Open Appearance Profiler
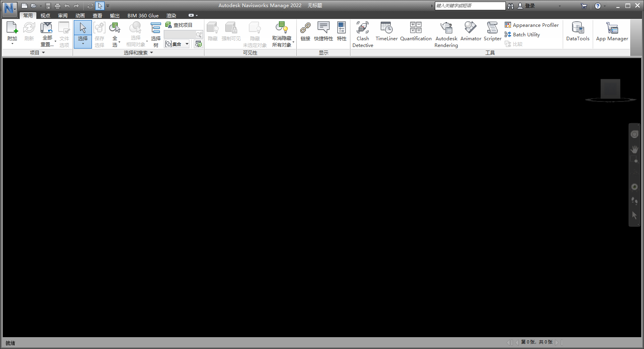Viewport: 644px width, 349px height. click(532, 25)
